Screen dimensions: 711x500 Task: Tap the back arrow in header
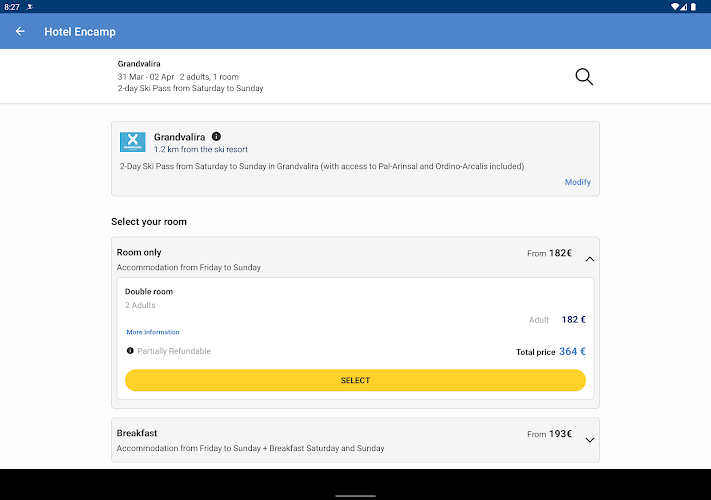point(20,31)
